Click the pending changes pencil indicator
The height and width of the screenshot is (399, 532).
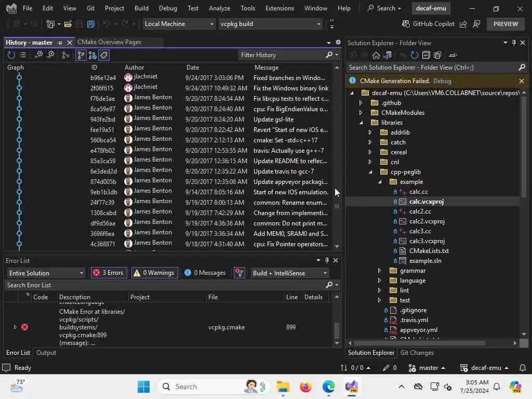click(x=390, y=368)
